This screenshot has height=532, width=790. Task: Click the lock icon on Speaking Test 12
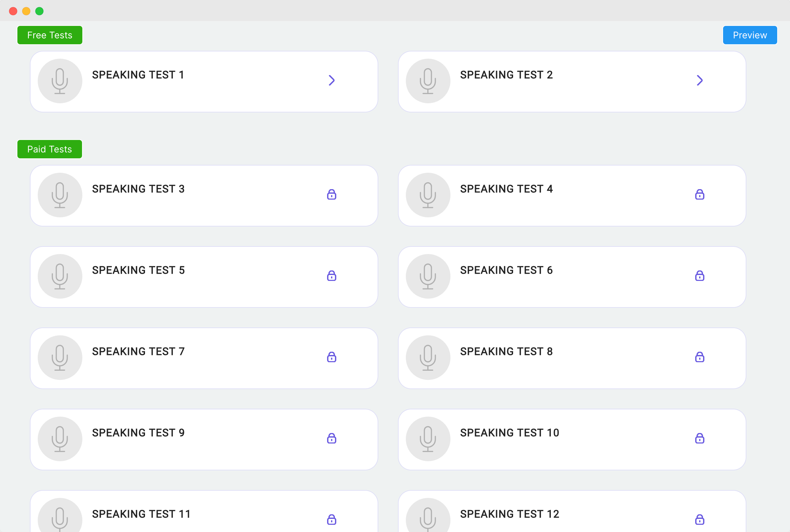click(699, 520)
